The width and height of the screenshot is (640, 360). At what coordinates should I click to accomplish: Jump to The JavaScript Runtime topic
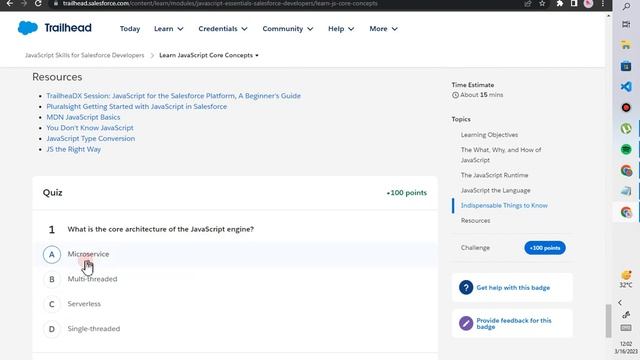tap(494, 175)
